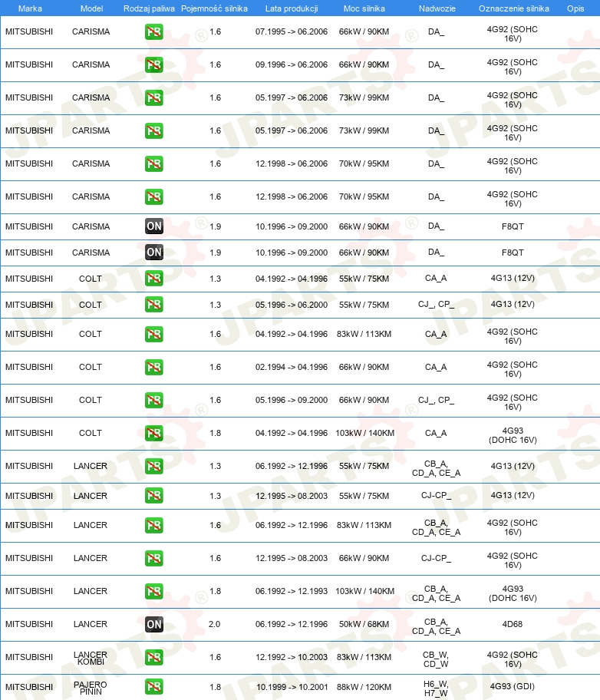The image size is (600, 700).
Task: Click CJ-CP_ in LANCER 1.6 row
Action: tap(436, 559)
